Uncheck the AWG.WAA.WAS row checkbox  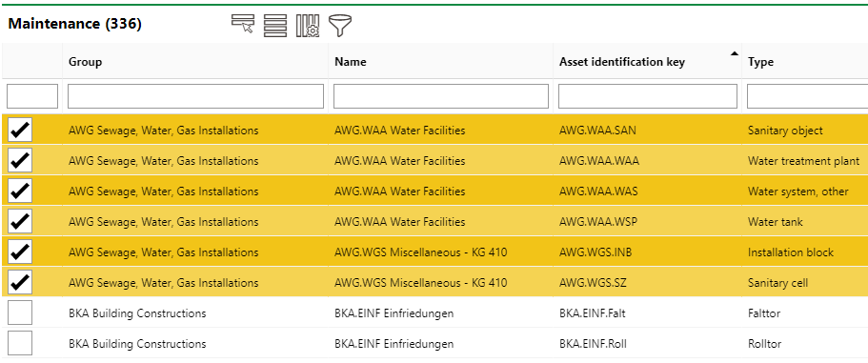click(x=20, y=191)
